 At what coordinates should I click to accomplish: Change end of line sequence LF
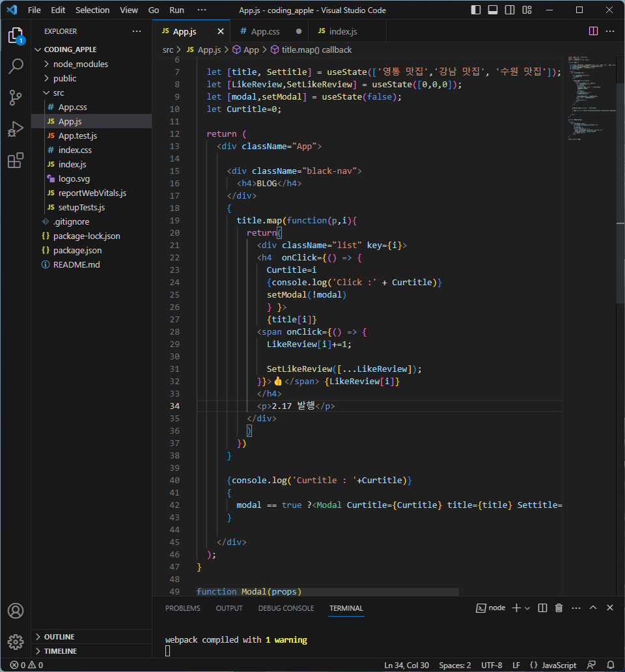point(516,665)
